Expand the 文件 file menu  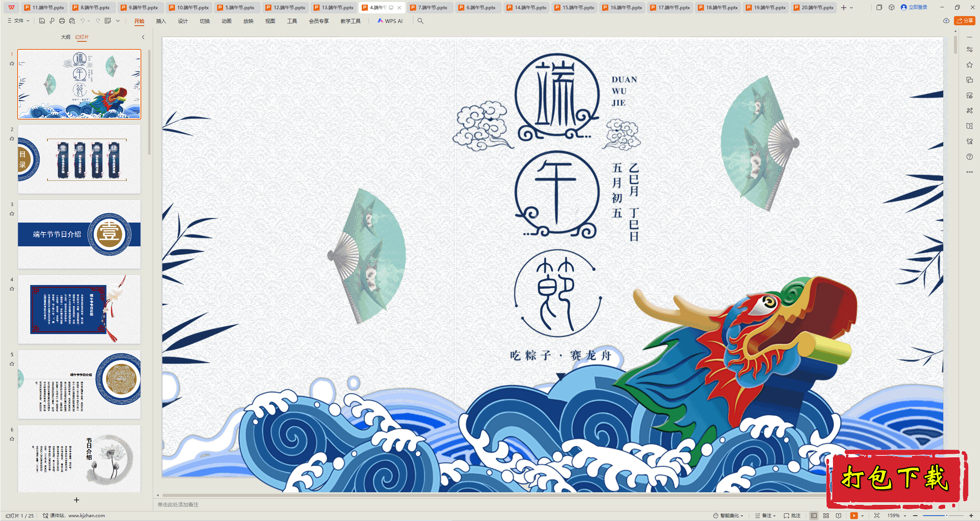pos(18,21)
